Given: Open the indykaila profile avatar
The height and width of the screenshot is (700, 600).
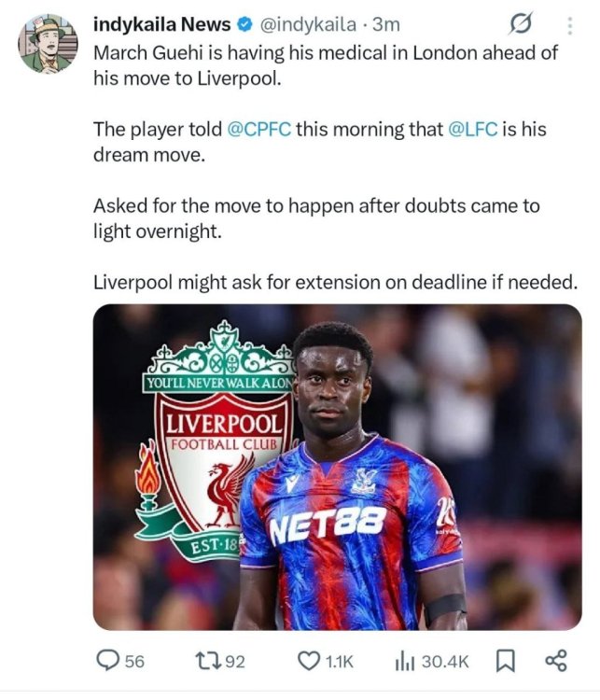Looking at the screenshot, I should (49, 44).
